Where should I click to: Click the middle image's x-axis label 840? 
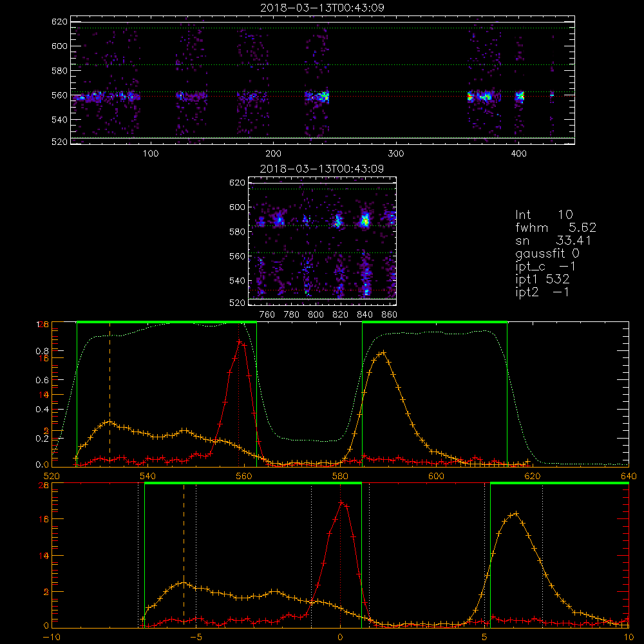click(x=365, y=315)
